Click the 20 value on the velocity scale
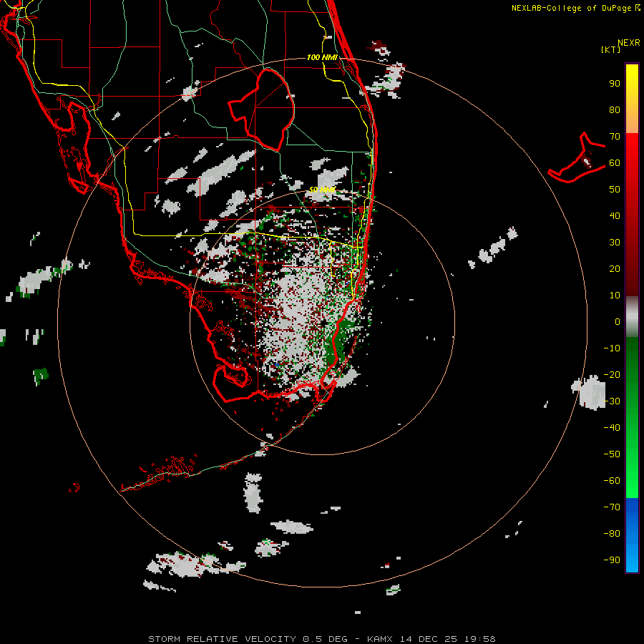The width and height of the screenshot is (644, 644). coord(615,268)
